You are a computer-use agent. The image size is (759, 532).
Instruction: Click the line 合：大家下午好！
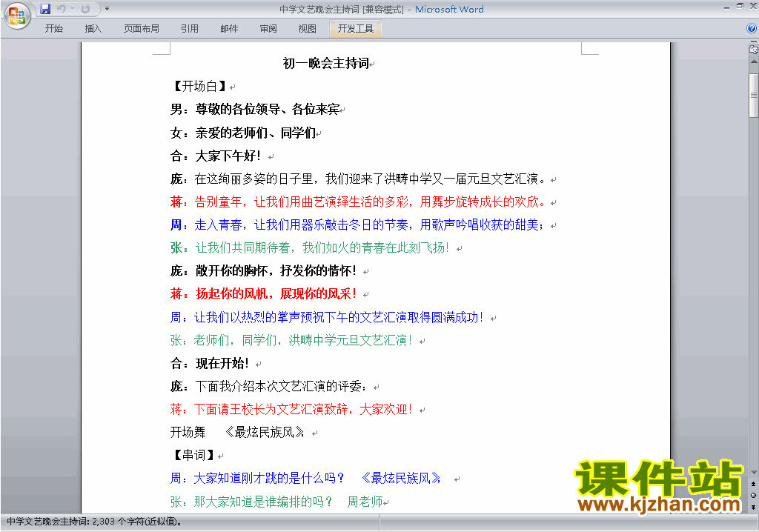pos(216,156)
